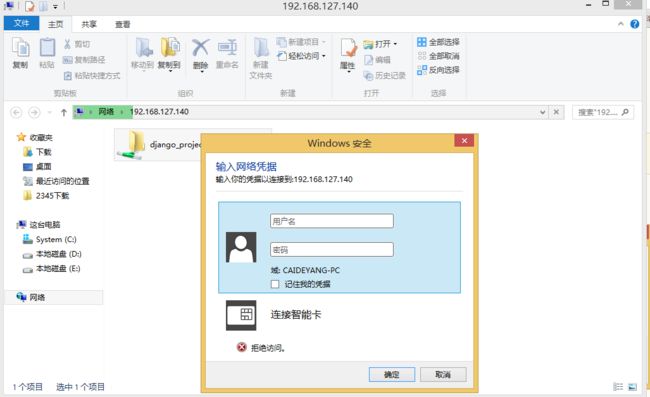Click the Up one level arrow
650x397 pixels.
64,112
